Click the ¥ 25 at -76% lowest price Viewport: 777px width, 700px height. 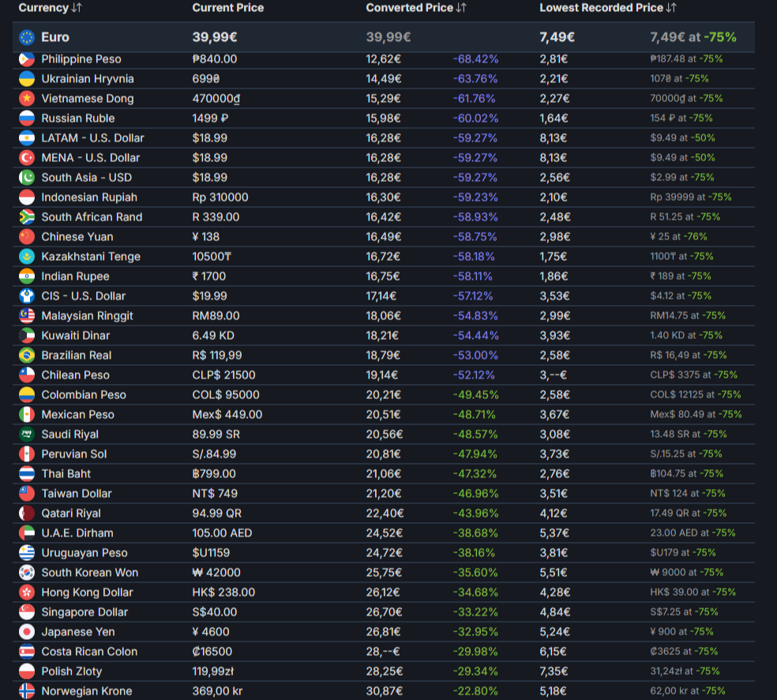coord(678,237)
